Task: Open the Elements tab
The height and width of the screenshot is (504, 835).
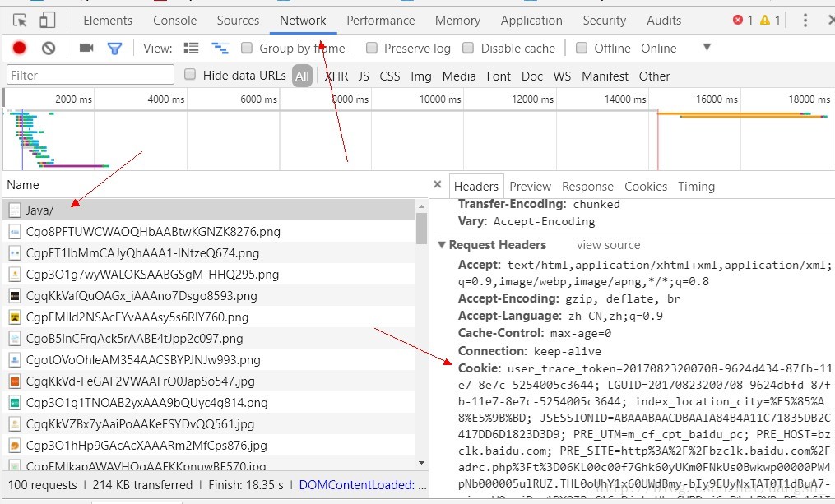Action: click(108, 21)
